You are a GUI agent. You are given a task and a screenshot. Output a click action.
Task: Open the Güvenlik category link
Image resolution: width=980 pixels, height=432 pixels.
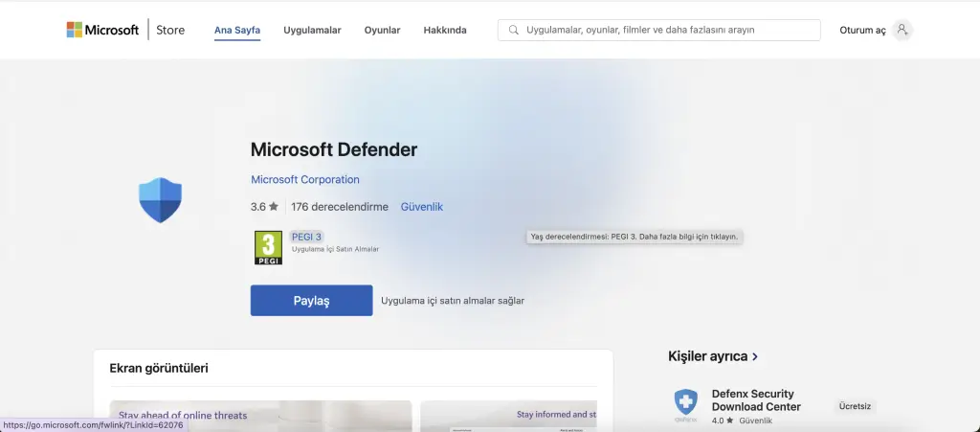pyautogui.click(x=422, y=207)
